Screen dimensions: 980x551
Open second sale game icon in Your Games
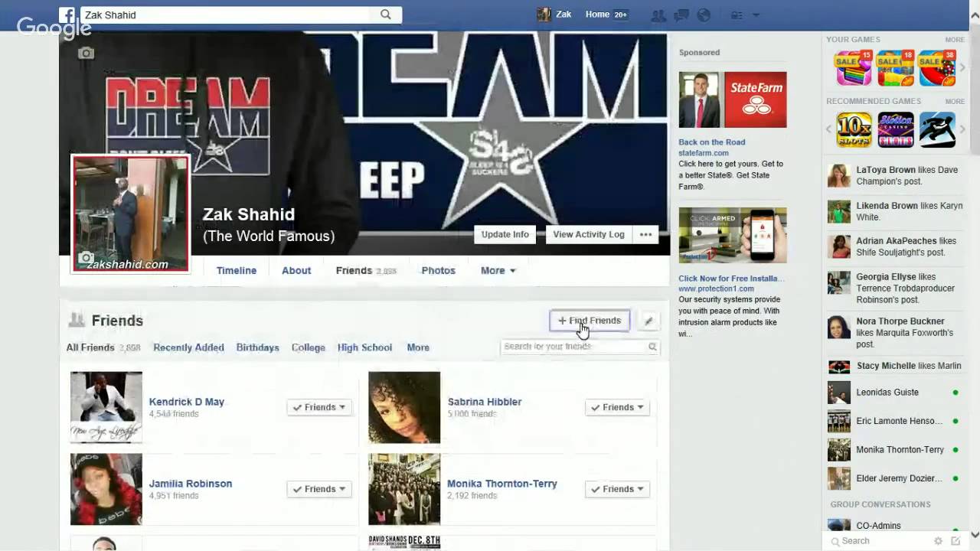pyautogui.click(x=895, y=68)
